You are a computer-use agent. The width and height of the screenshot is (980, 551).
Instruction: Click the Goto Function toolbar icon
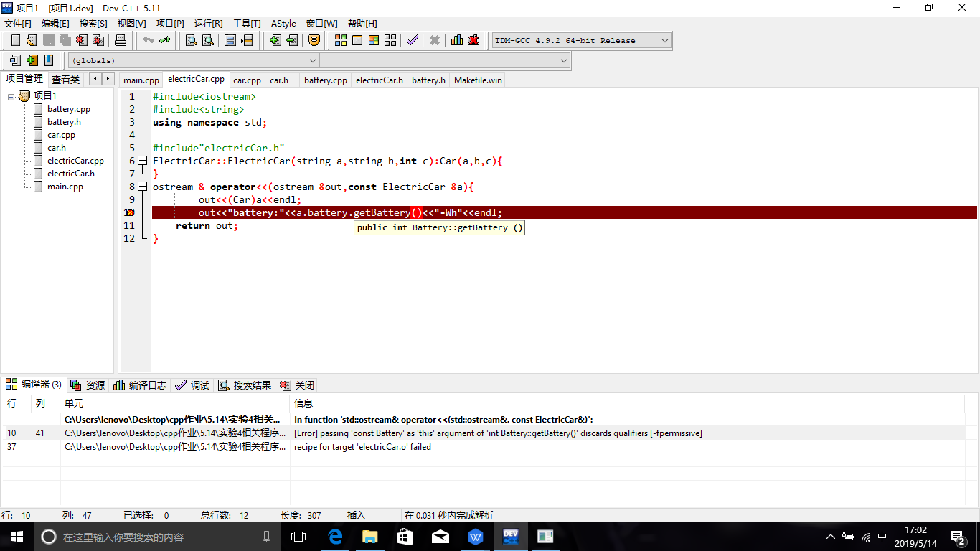[x=230, y=40]
